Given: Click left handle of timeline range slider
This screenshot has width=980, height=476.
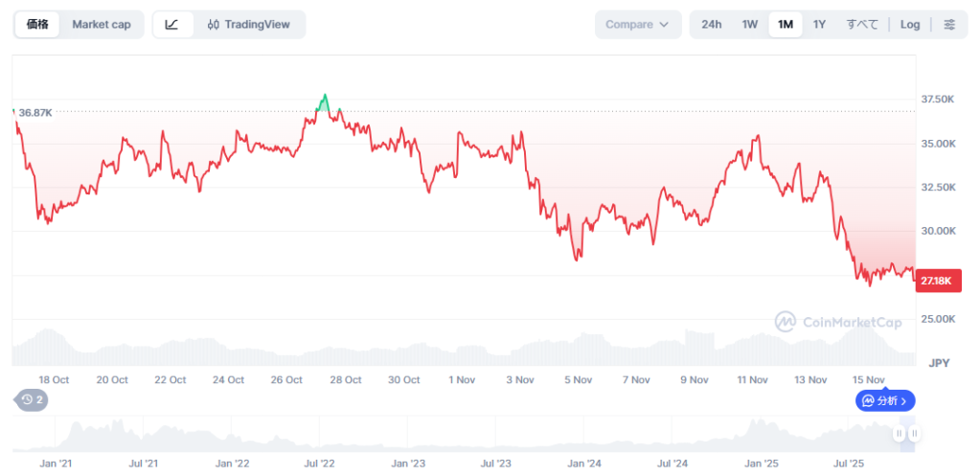Looking at the screenshot, I should click(899, 434).
